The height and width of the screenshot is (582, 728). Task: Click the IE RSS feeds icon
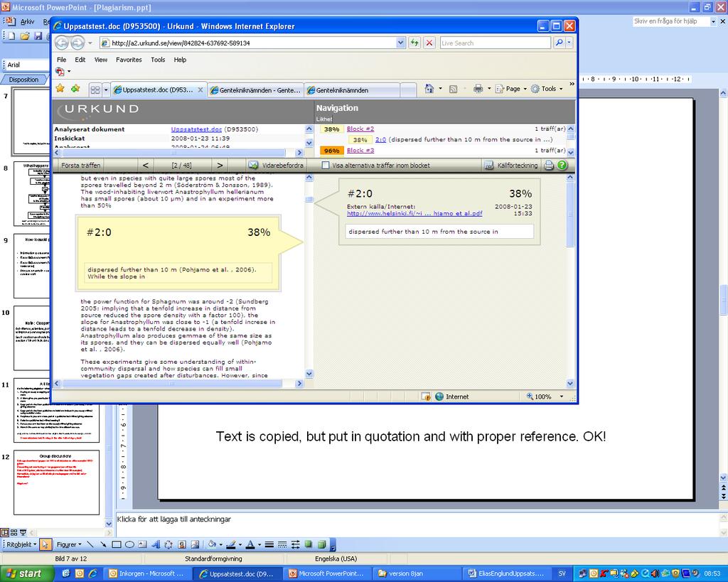click(x=453, y=89)
